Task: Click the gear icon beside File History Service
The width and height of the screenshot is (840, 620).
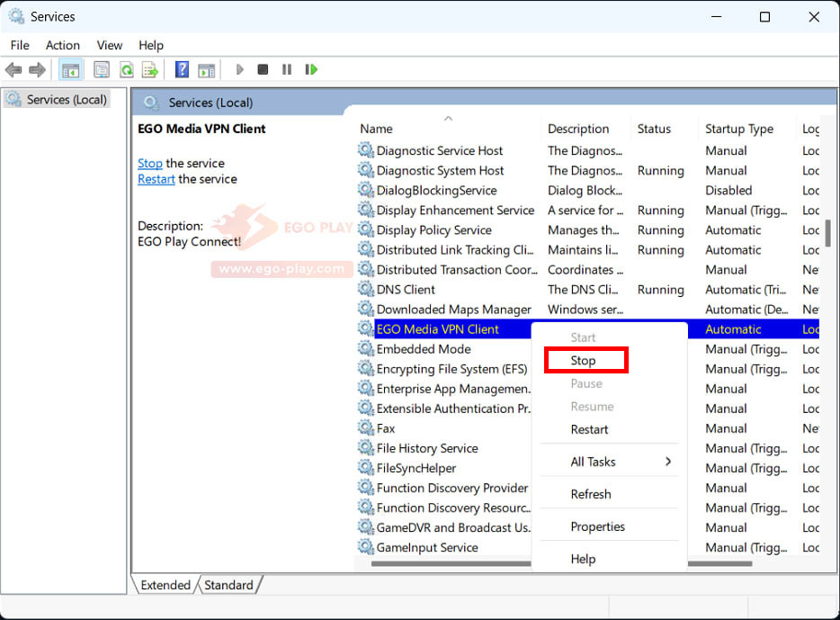Action: pos(366,447)
